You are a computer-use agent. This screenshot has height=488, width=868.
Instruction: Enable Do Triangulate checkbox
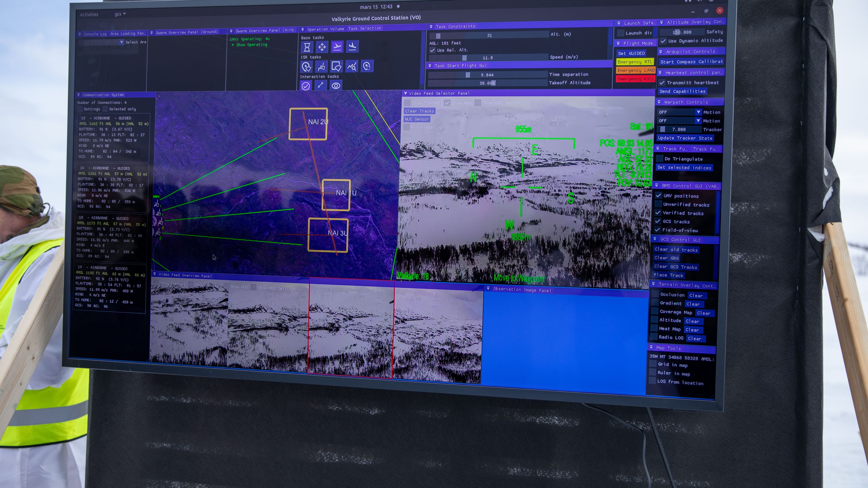point(659,159)
